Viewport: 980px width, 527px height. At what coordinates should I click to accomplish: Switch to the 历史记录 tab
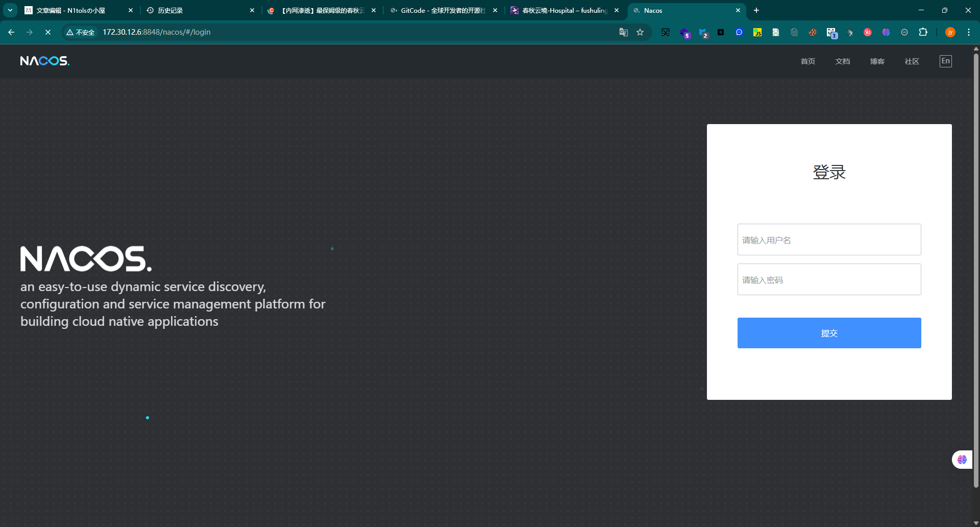pos(199,10)
